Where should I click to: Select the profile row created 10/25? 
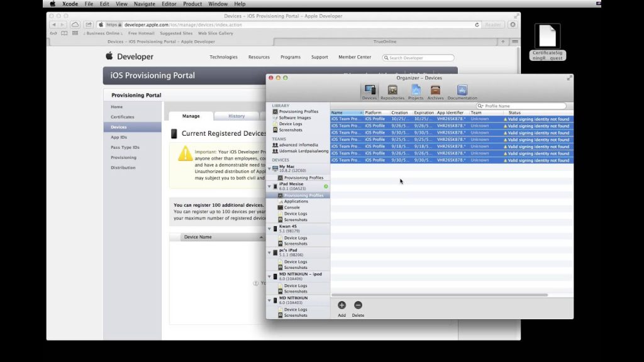coord(452,119)
